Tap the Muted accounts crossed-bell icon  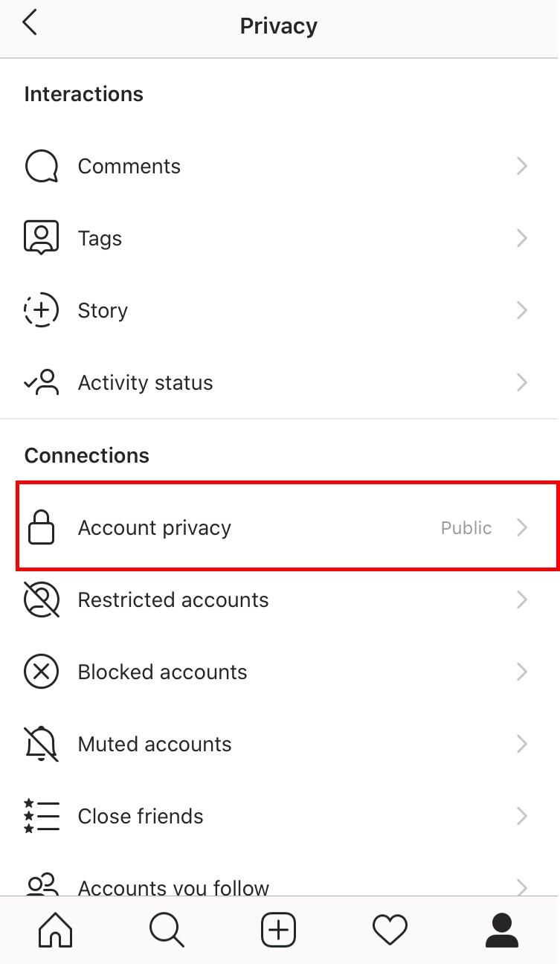(42, 744)
